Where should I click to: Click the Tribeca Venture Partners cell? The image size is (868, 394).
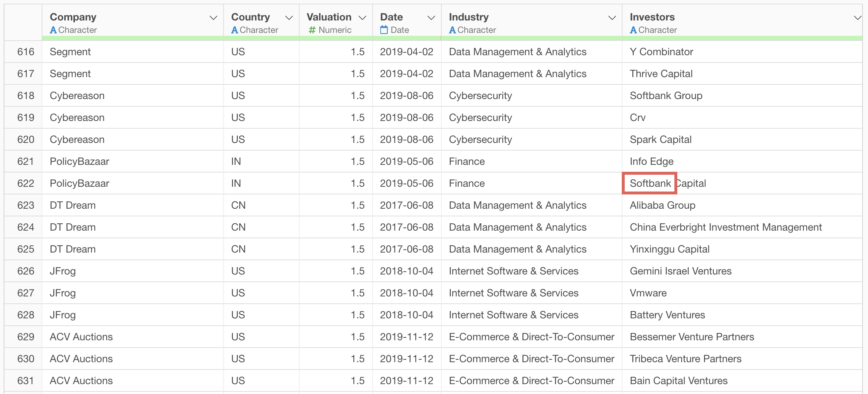click(x=742, y=359)
